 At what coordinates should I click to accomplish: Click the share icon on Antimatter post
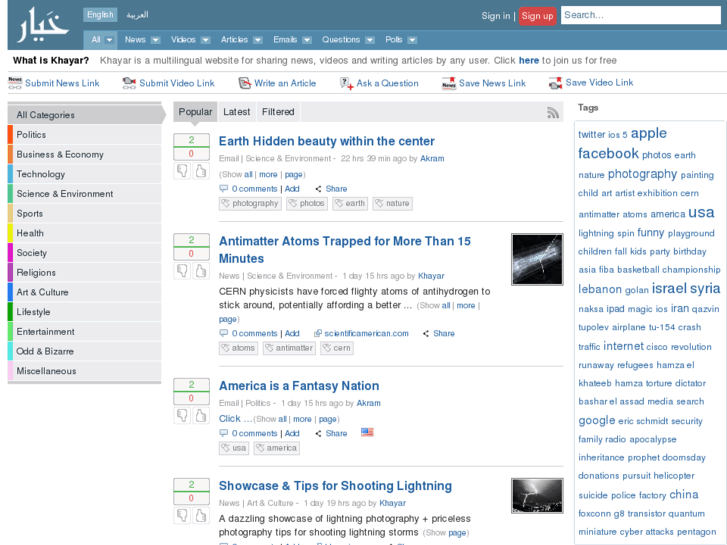[426, 333]
